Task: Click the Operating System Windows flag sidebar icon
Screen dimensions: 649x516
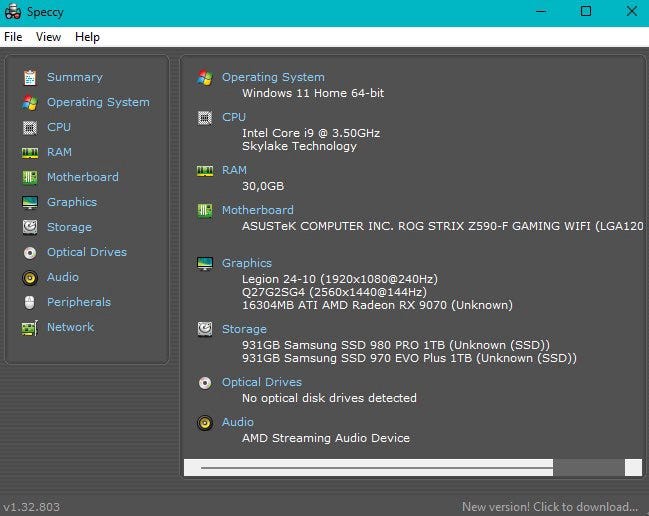Action: [30, 103]
